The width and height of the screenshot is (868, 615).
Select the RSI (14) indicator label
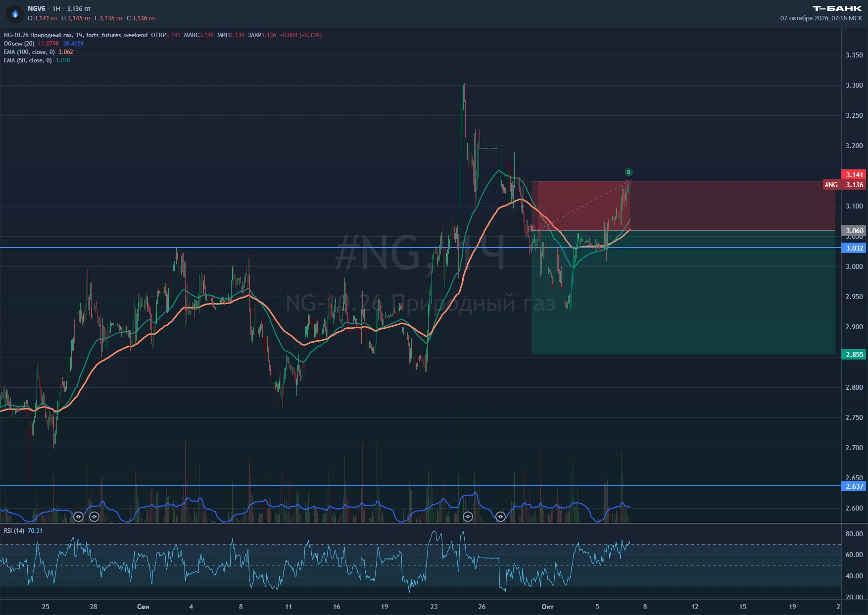click(14, 531)
